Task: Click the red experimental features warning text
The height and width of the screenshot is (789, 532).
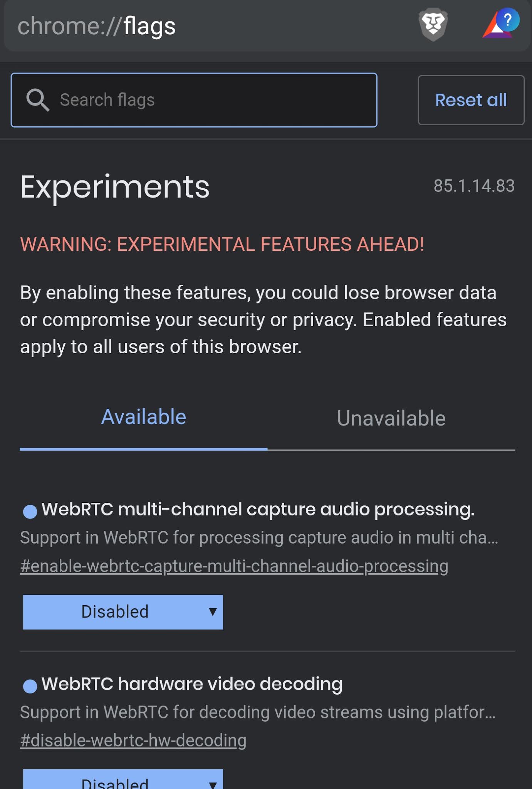Action: 222,244
